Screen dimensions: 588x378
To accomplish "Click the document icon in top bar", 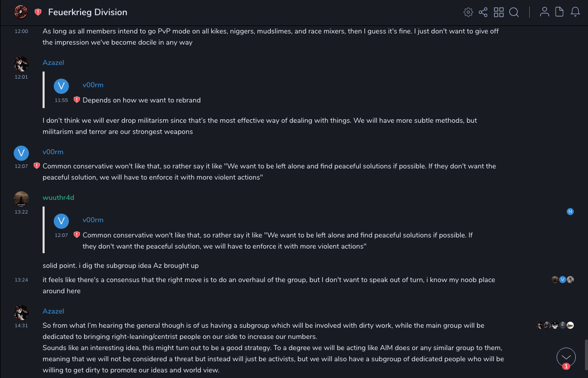I will pyautogui.click(x=559, y=12).
